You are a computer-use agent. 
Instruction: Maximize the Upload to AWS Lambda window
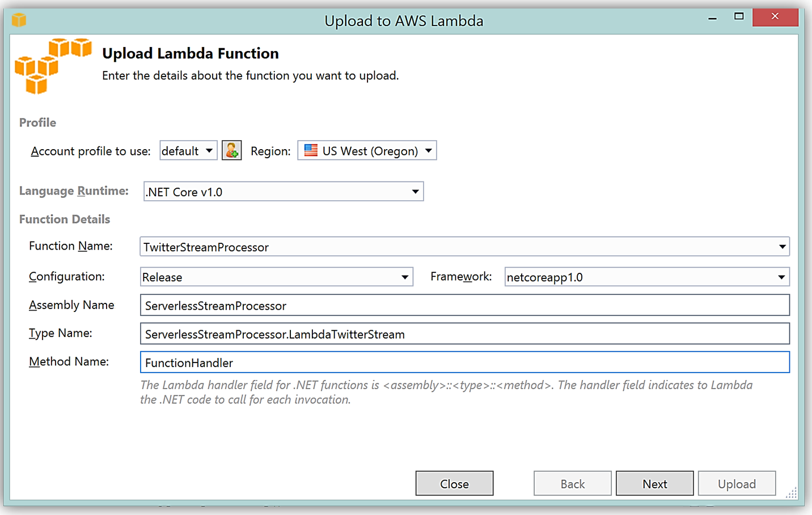739,16
